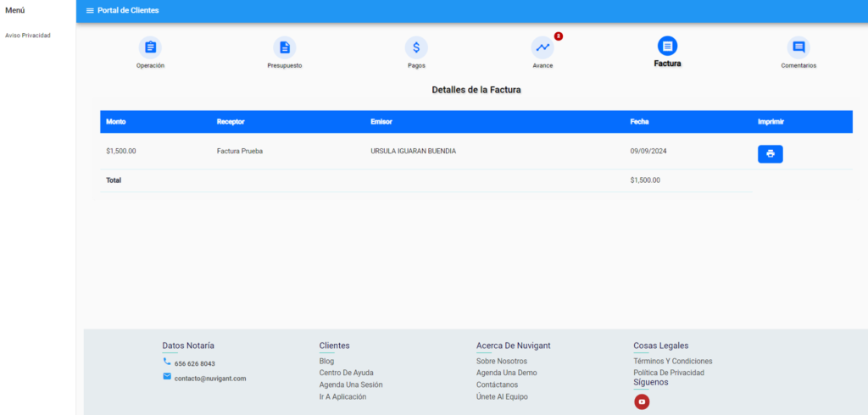This screenshot has width=868, height=415.
Task: Click the Presupuesto tab label
Action: 285,65
